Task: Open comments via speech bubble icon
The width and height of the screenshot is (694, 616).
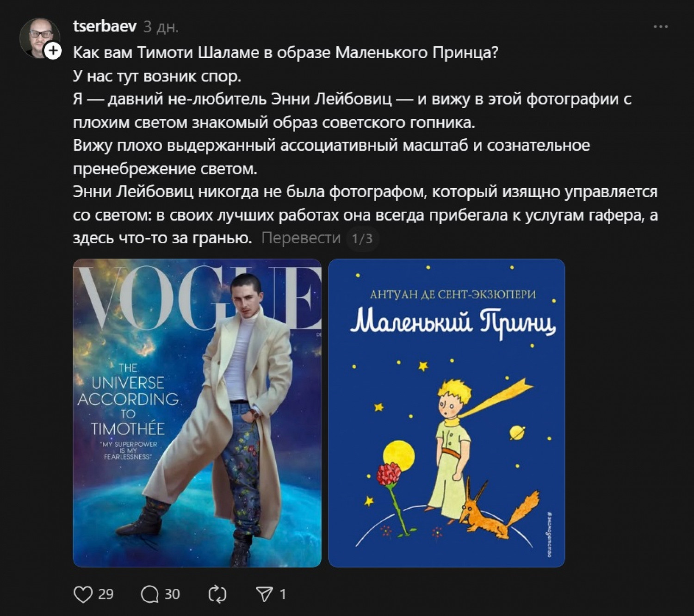Action: coord(150,594)
